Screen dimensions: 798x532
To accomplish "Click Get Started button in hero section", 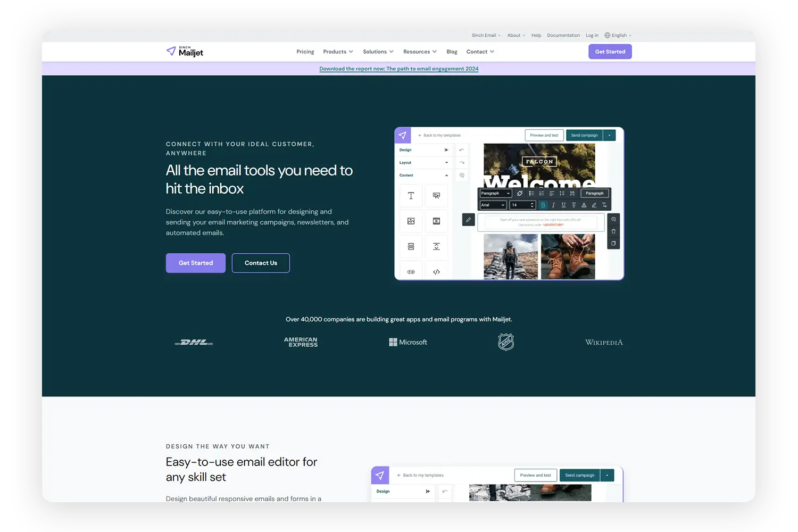I will click(196, 263).
